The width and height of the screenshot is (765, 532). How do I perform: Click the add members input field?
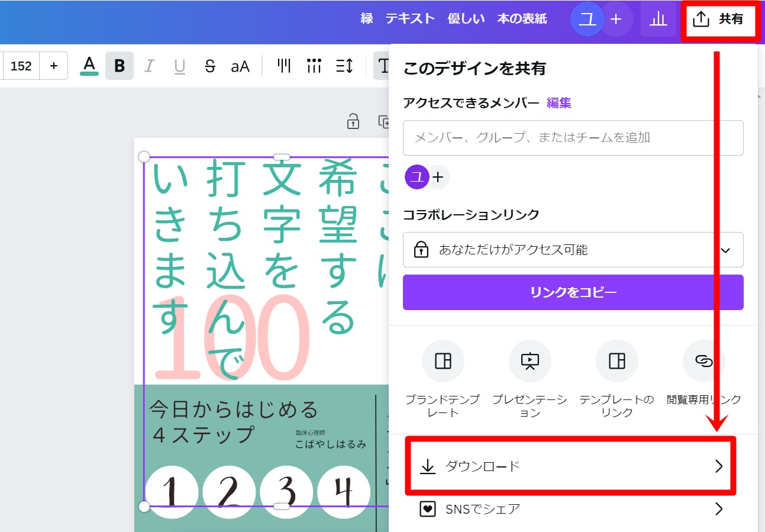(x=573, y=138)
